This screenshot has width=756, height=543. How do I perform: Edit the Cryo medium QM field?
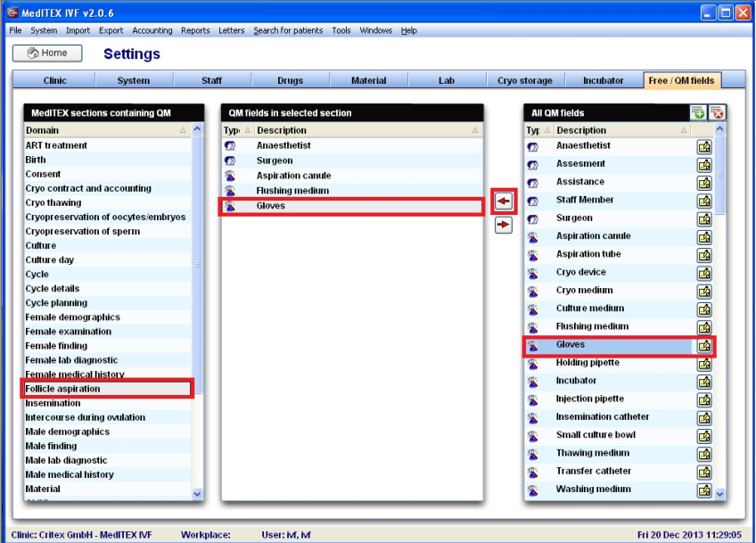(704, 292)
